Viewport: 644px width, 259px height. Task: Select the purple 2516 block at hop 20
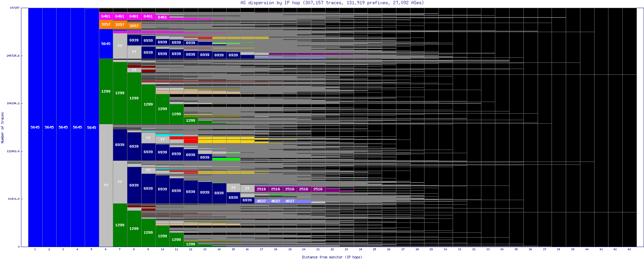304,189
